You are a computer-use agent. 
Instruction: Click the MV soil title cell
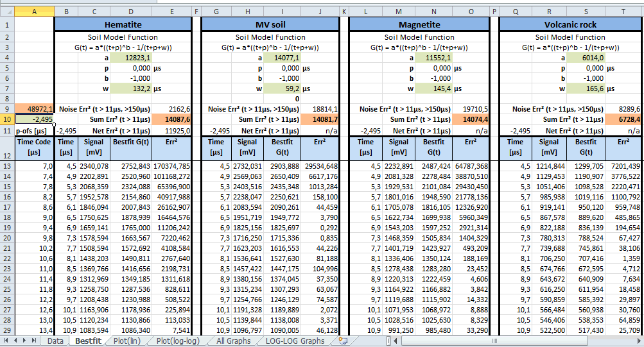(x=270, y=24)
